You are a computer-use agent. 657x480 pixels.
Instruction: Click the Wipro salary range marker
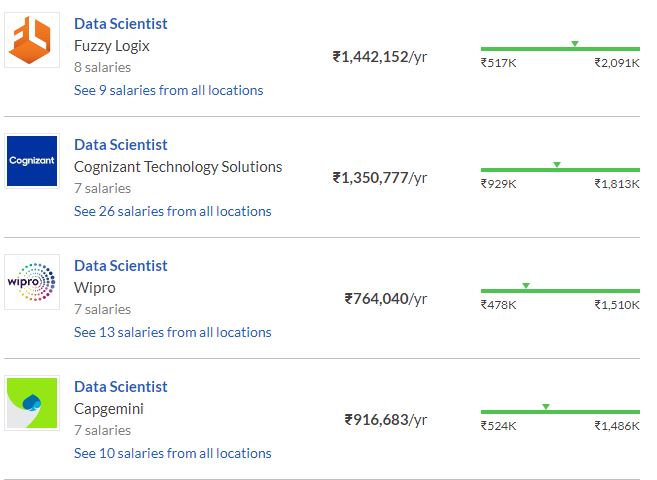coord(526,286)
